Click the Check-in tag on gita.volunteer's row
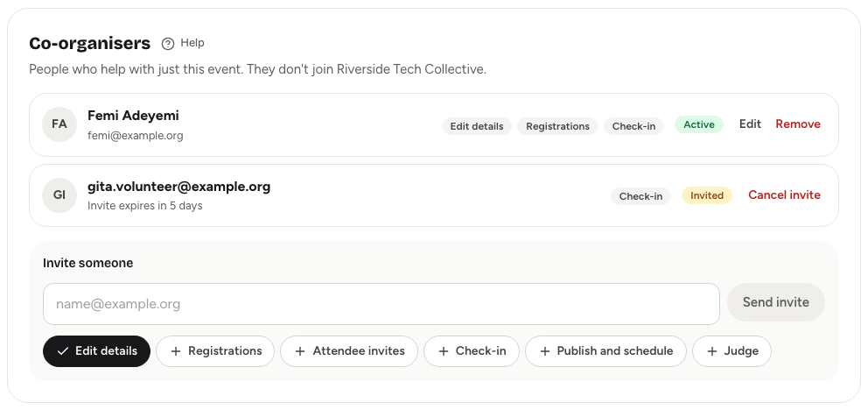868x410 pixels. [641, 196]
